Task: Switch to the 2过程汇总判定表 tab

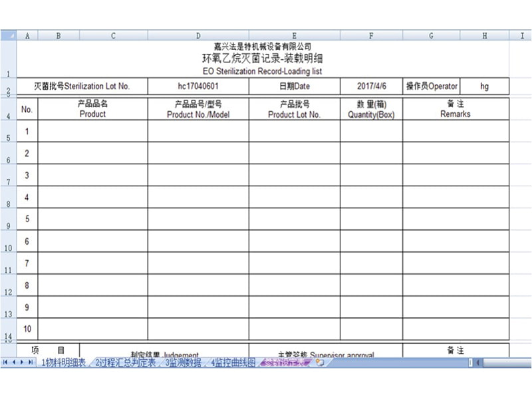Action: tap(124, 362)
